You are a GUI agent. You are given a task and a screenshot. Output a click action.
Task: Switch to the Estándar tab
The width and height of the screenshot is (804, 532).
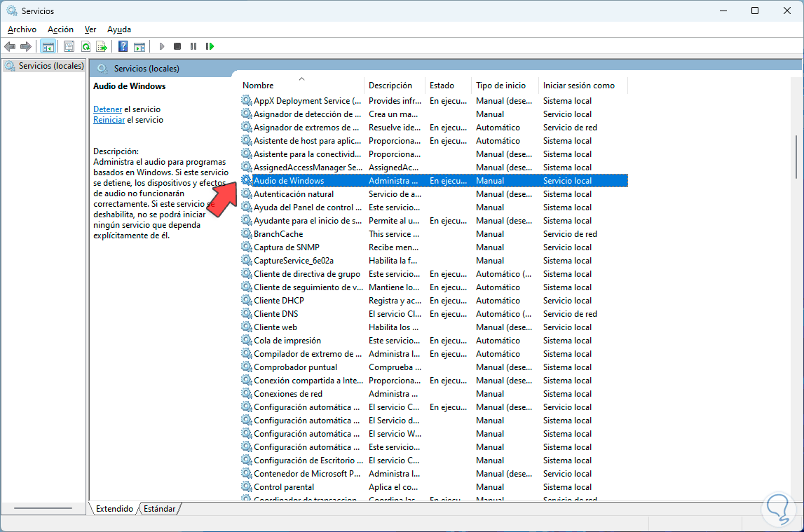tap(159, 508)
